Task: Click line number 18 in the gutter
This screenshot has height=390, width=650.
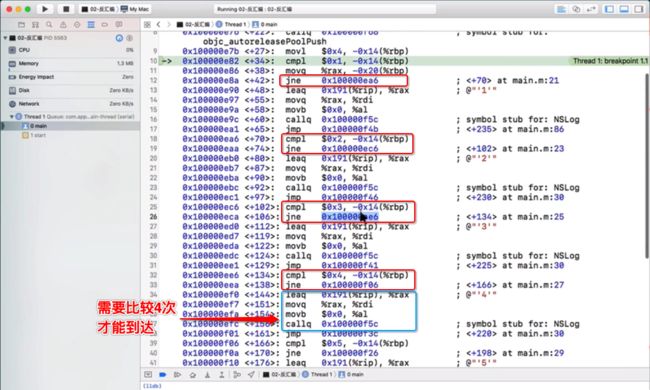Action: pos(153,139)
